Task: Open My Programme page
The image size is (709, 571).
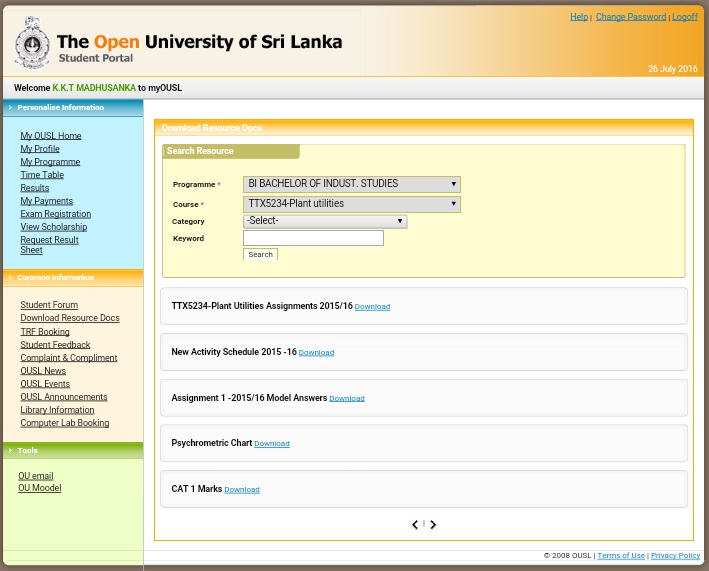Action: coord(50,162)
